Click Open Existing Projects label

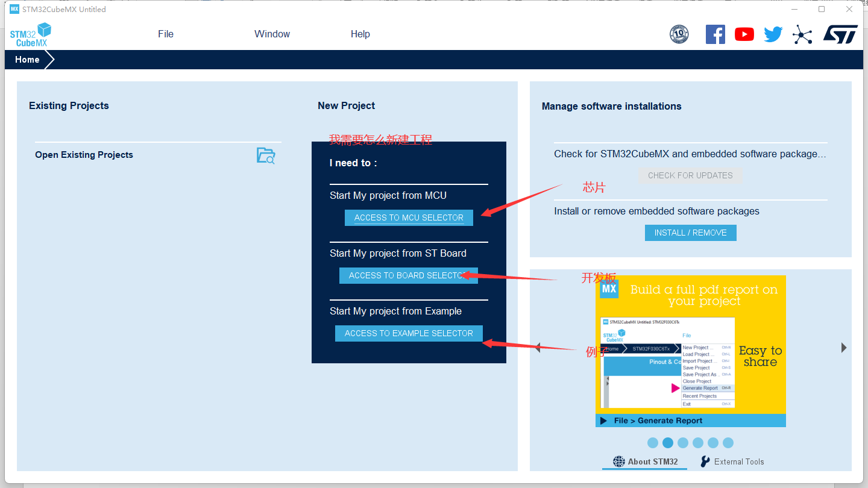84,155
